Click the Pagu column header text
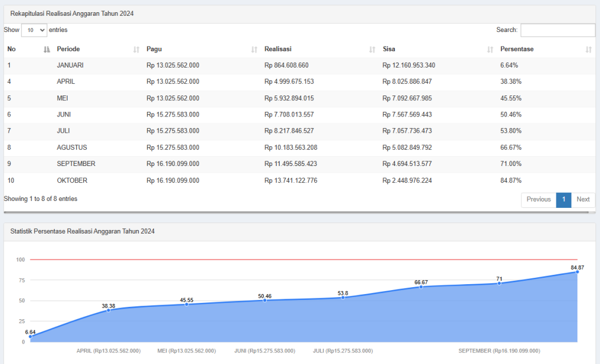Screen dimensions: 600x364 154,49
